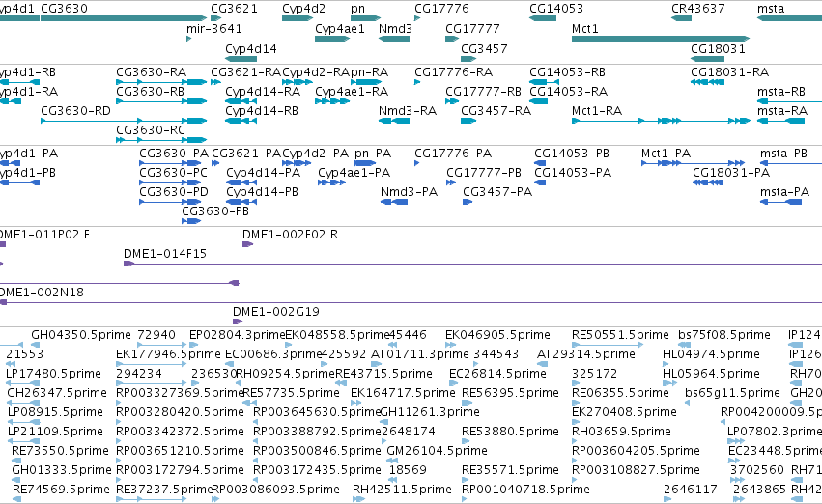Viewport: 822px width, 504px height.
Task: Open the pn-RA transcript
Action: pos(366,82)
